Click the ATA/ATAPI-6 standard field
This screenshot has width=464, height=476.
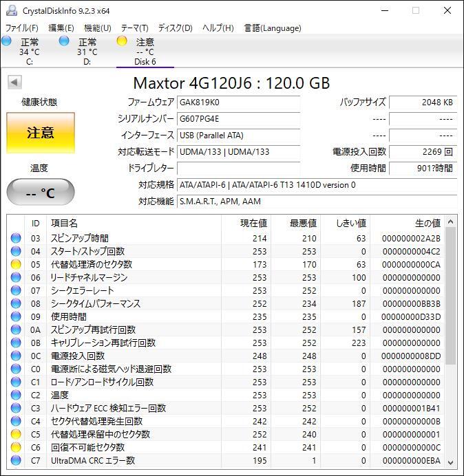coord(317,184)
